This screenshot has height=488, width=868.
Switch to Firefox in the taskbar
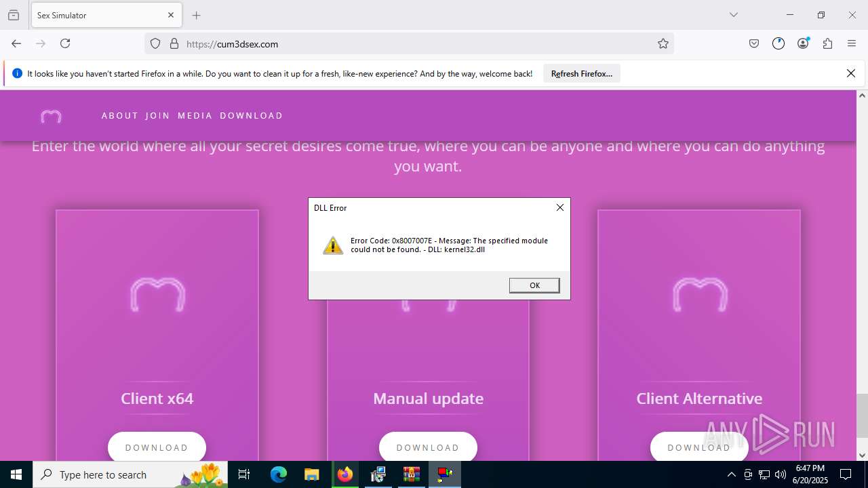[345, 474]
